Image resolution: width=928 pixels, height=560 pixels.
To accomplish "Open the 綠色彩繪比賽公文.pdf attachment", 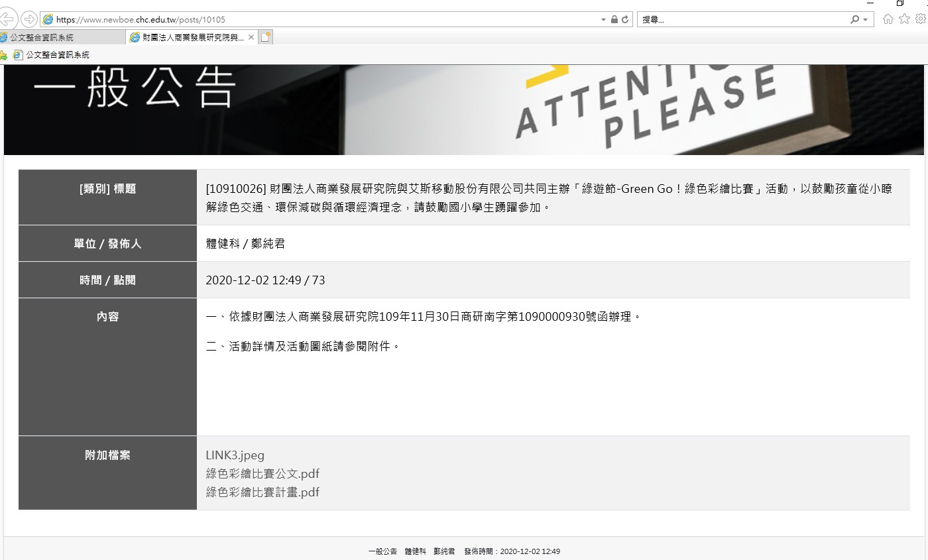I will click(262, 474).
